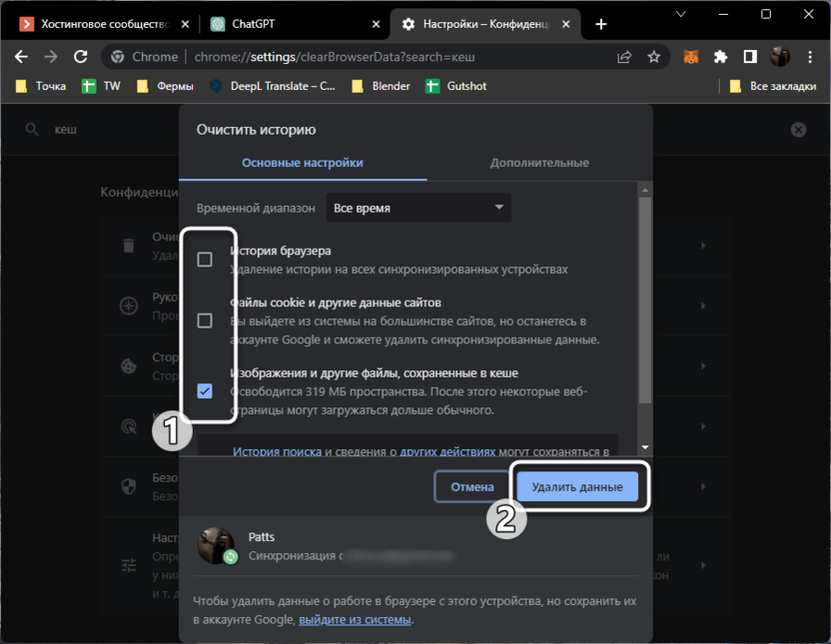Close the Хостинговое сообщество tab
This screenshot has height=644, width=831.
pyautogui.click(x=185, y=24)
